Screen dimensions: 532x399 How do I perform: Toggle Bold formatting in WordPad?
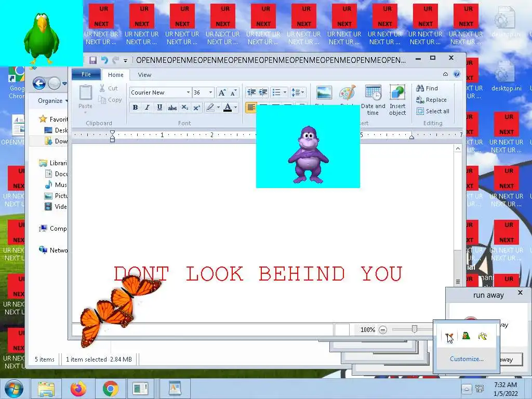coord(136,108)
